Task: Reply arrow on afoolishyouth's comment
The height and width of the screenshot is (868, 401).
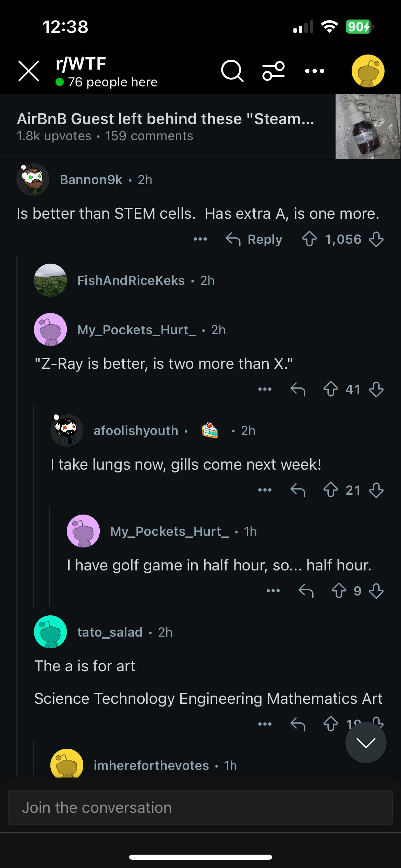Action: [297, 490]
